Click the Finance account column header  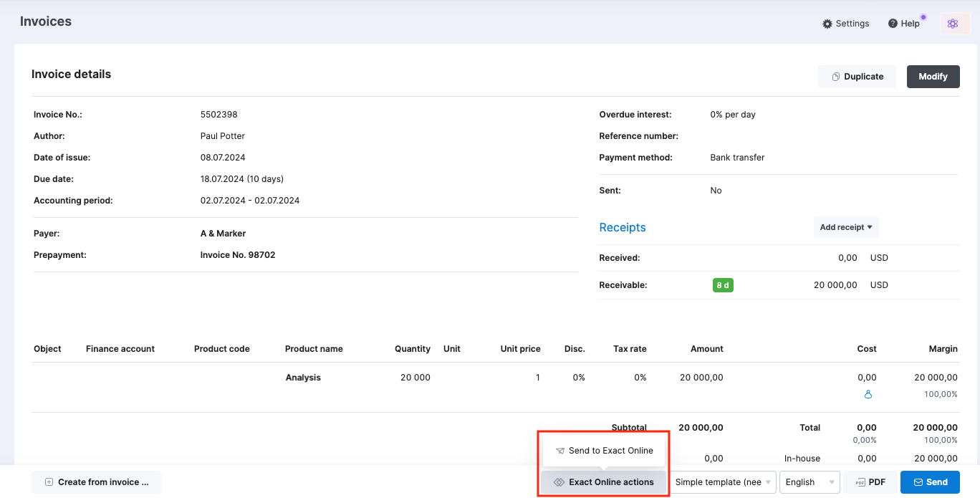point(120,349)
